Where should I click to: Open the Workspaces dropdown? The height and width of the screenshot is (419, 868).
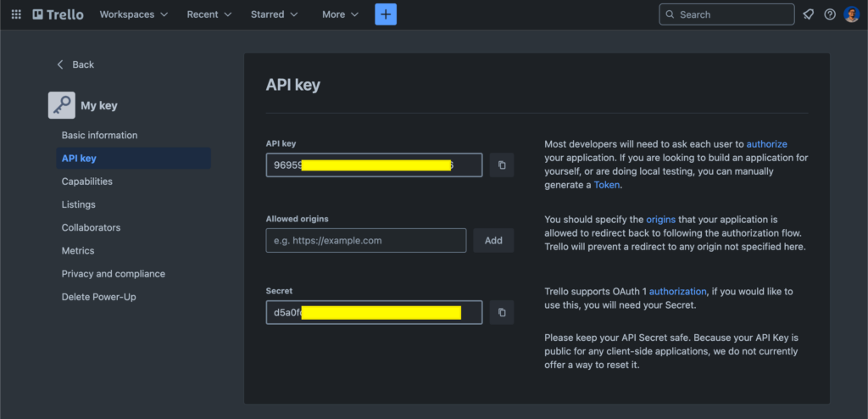pyautogui.click(x=133, y=14)
